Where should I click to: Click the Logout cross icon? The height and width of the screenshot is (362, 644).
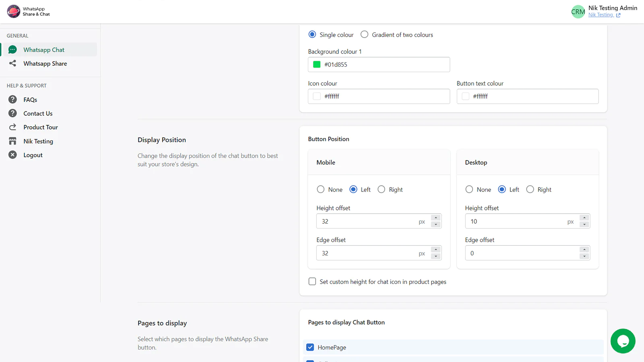tap(13, 155)
